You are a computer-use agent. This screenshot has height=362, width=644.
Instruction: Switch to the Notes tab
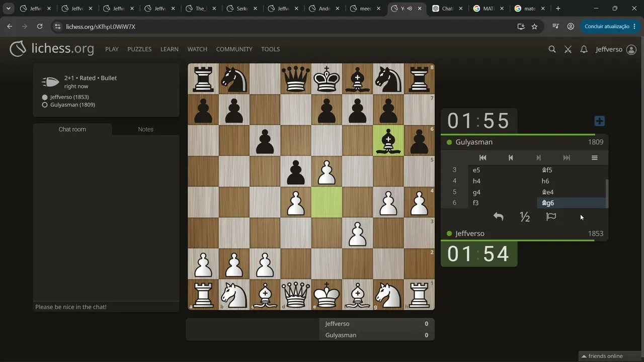(145, 129)
